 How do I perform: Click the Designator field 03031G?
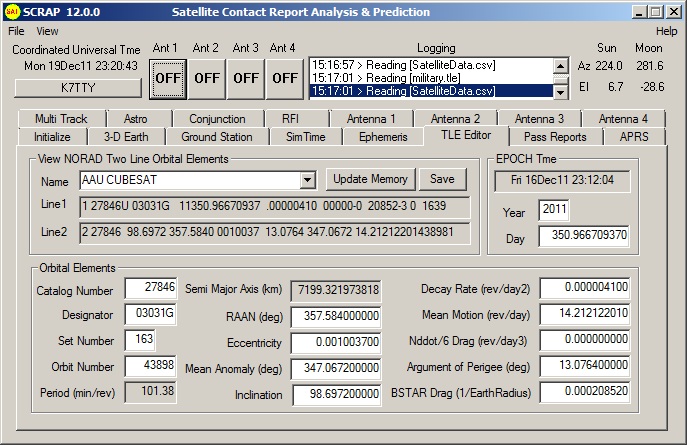[x=151, y=314]
